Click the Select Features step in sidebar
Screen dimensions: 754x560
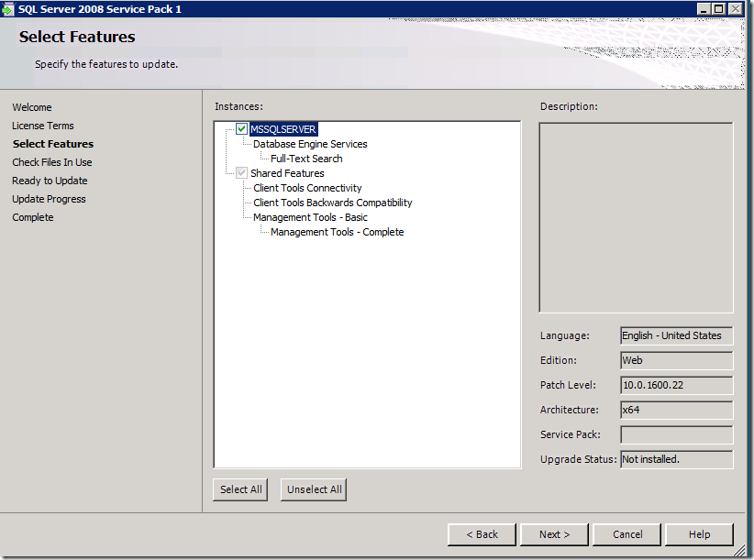[x=53, y=144]
